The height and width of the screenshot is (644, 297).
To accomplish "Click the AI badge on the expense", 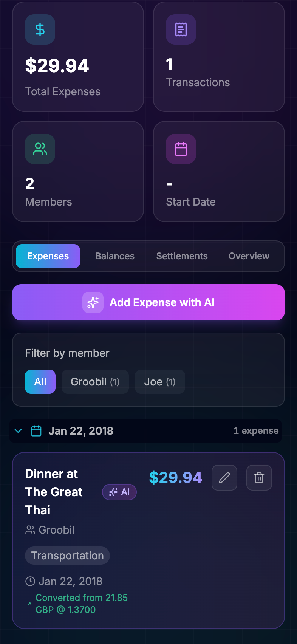I will 119,492.
